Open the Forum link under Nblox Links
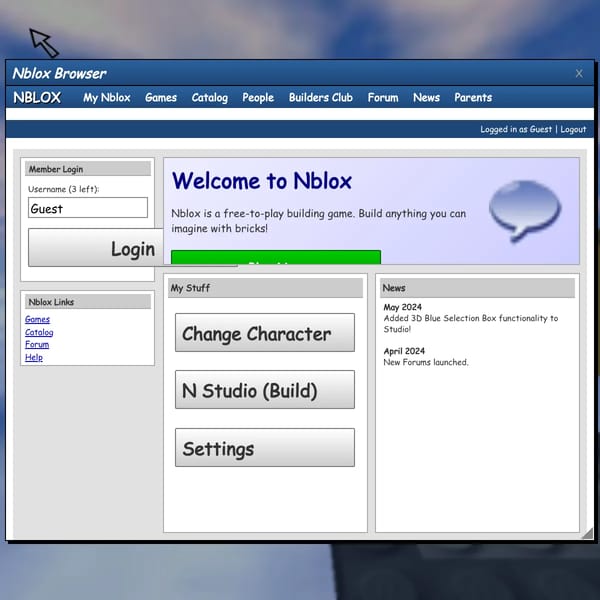 (37, 344)
